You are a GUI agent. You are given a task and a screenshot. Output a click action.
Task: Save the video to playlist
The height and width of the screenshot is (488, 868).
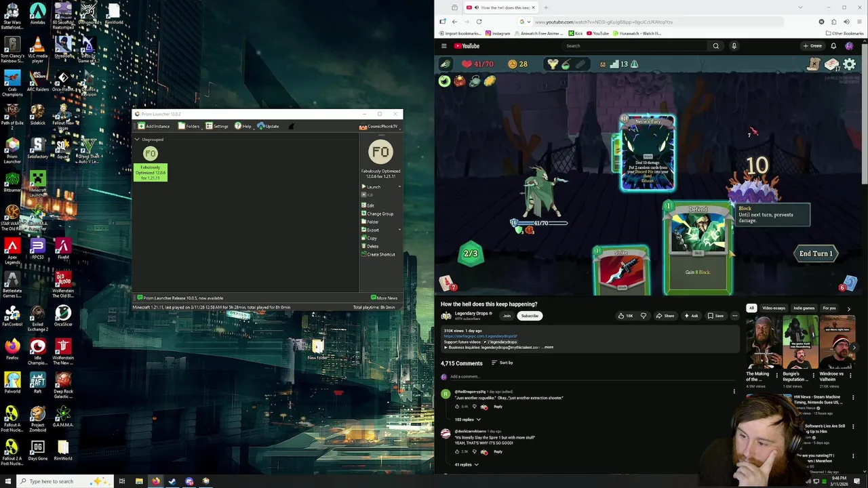(x=715, y=316)
